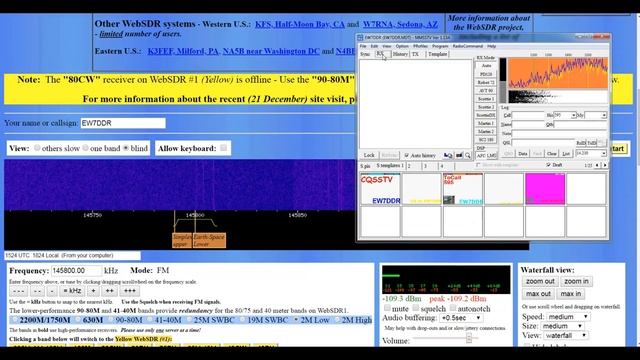
Task: Enable the squelch checkbox
Action: click(416, 308)
